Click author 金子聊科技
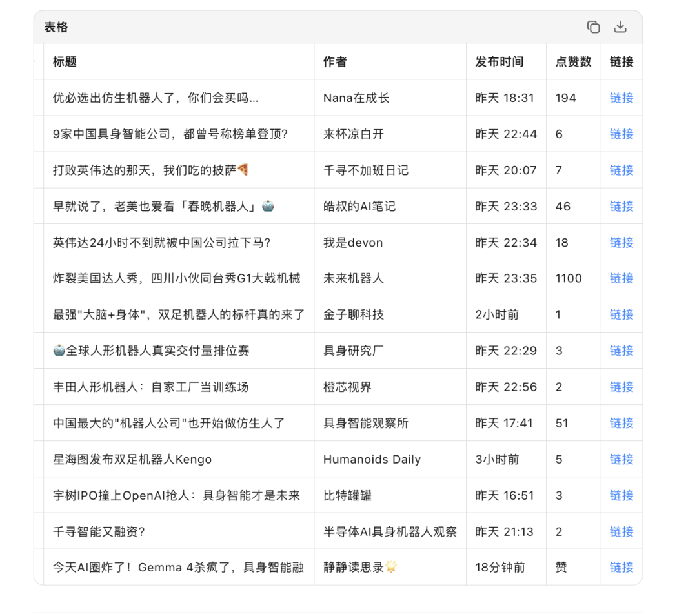The width and height of the screenshot is (697, 616). click(354, 314)
